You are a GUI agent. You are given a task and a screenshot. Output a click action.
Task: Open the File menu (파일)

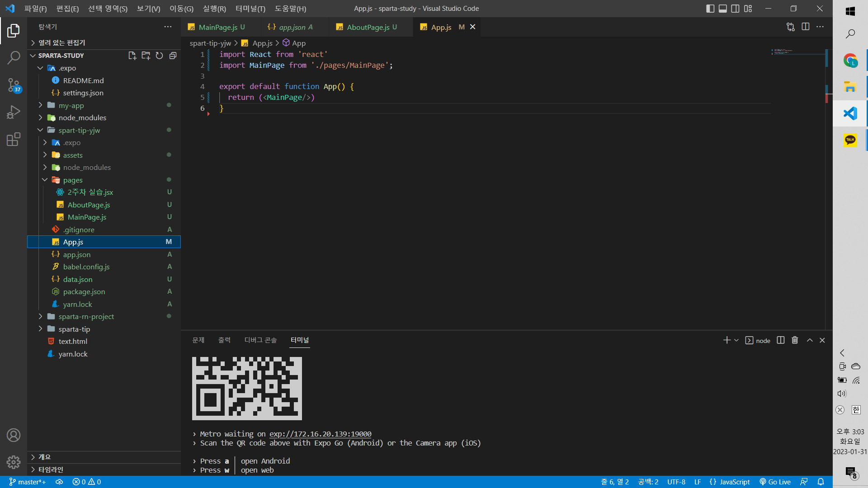coord(36,9)
